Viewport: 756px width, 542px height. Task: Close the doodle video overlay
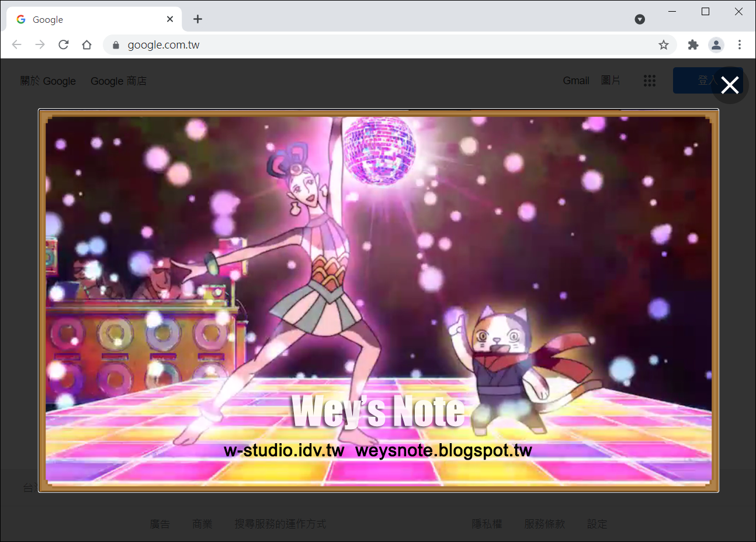coord(730,85)
